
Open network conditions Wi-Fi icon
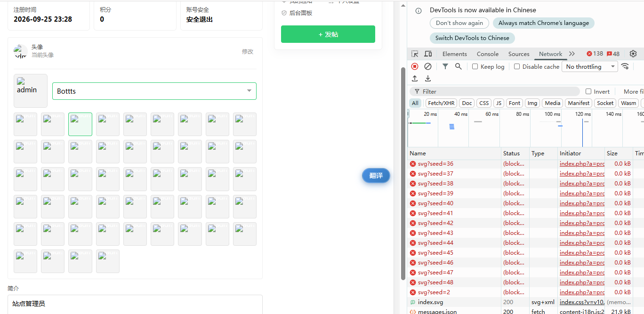[625, 66]
